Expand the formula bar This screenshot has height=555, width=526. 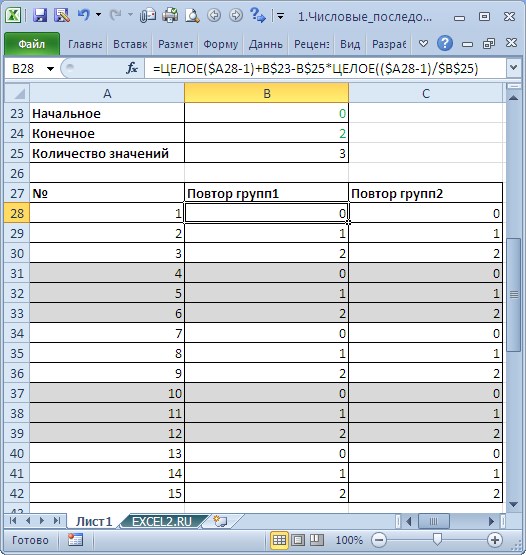[x=514, y=68]
